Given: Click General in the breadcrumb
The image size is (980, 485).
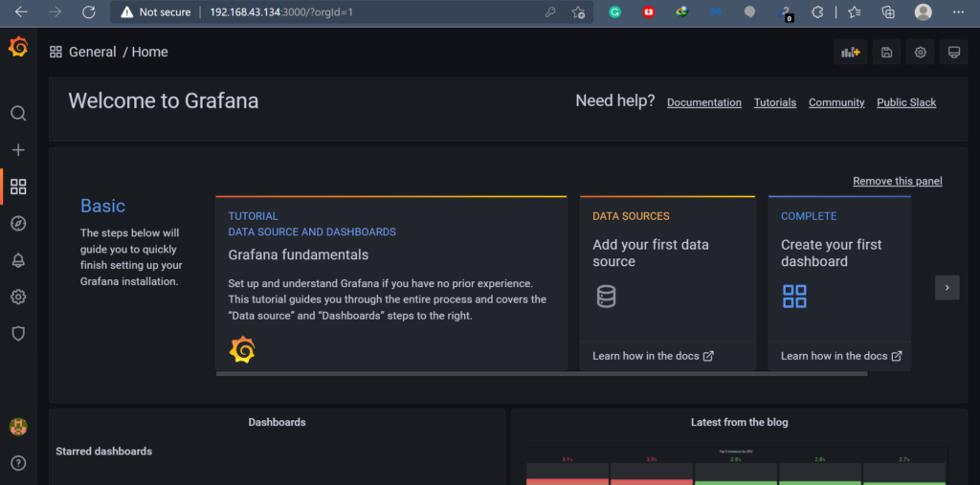Looking at the screenshot, I should tap(93, 52).
